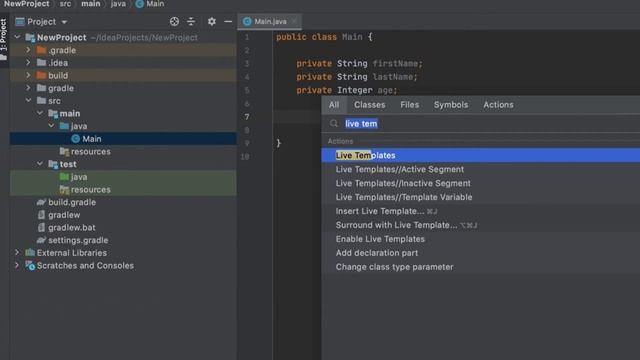Choose Insert Live Template... action
The image size is (640, 360).
coord(480,211)
